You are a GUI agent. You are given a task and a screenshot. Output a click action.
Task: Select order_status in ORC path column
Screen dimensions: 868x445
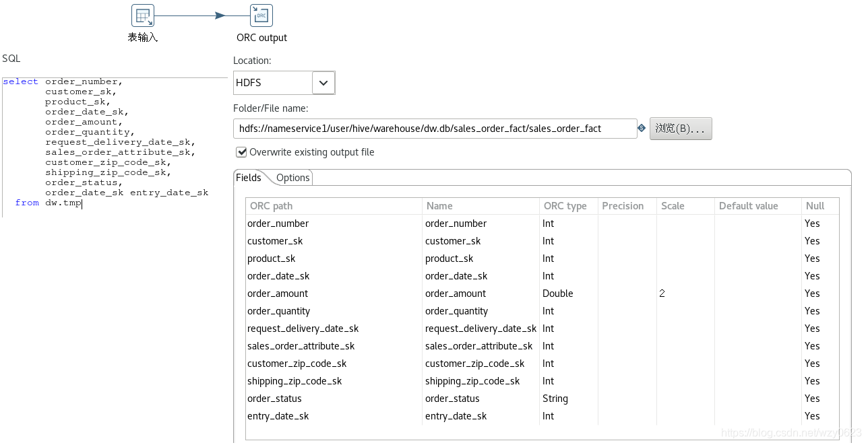pyautogui.click(x=274, y=399)
